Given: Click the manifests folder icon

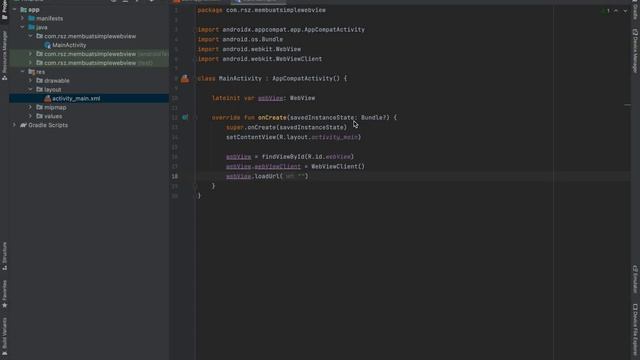Looking at the screenshot, I should [x=31, y=18].
